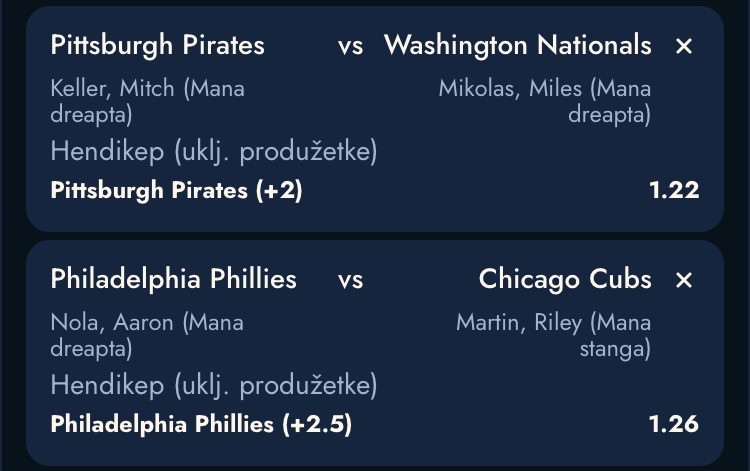Screen dimensions: 750x471
Task: Click pitcher Martin, Riley text
Action: (x=553, y=335)
